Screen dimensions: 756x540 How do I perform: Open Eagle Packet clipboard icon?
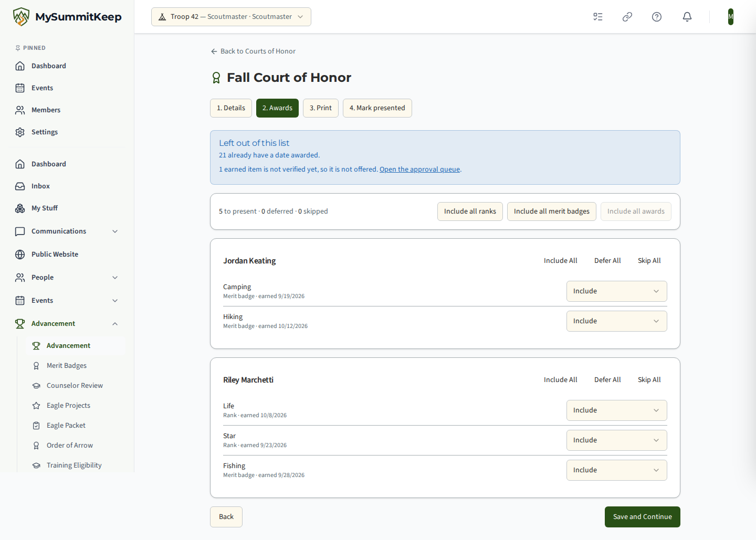(36, 426)
